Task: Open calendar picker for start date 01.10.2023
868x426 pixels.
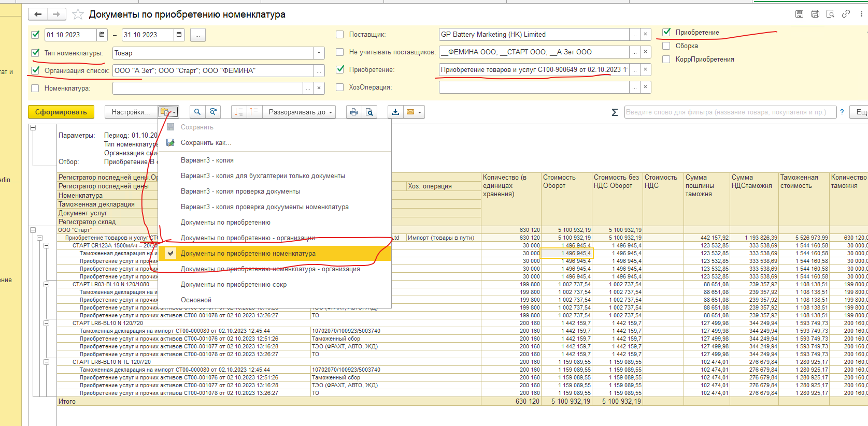Action: point(102,35)
